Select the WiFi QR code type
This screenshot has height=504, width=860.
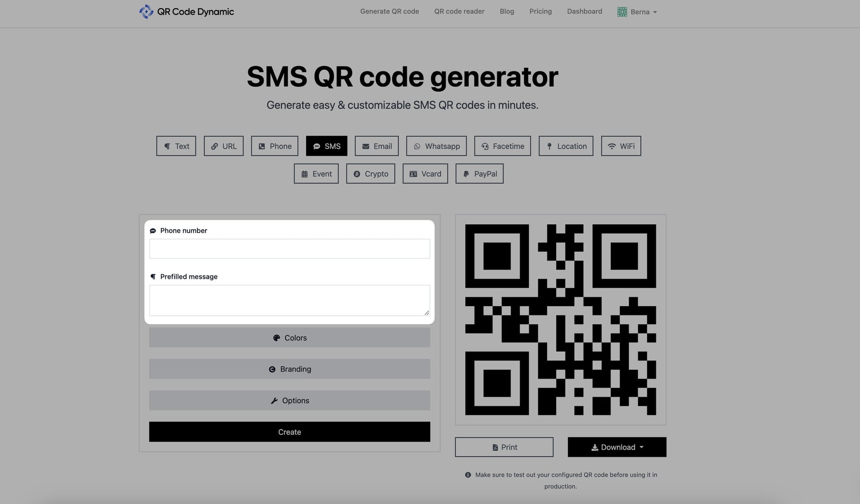coord(621,146)
